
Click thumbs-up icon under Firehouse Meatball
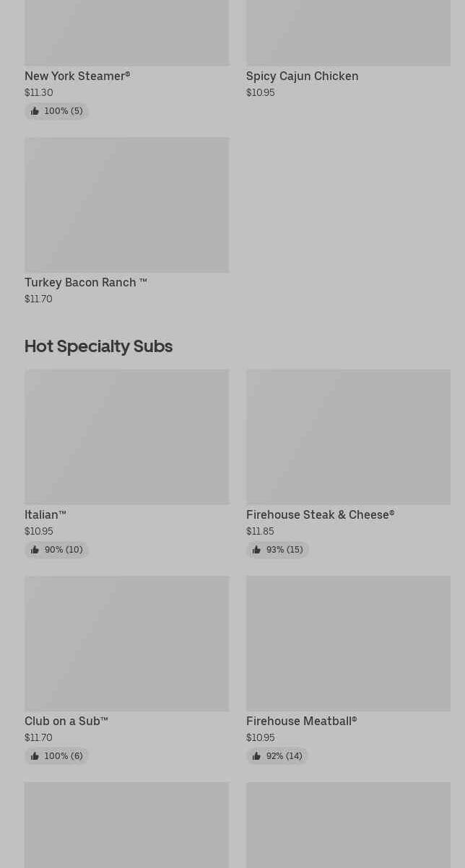point(256,756)
